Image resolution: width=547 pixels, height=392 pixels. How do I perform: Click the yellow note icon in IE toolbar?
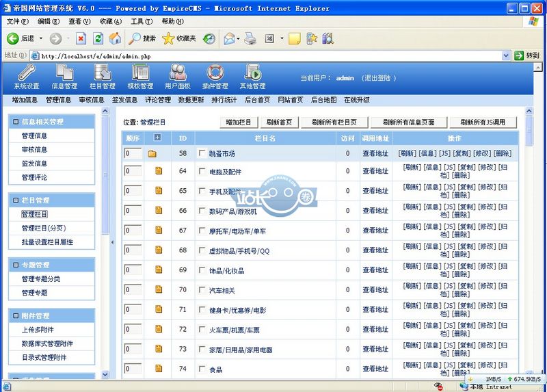[x=295, y=38]
